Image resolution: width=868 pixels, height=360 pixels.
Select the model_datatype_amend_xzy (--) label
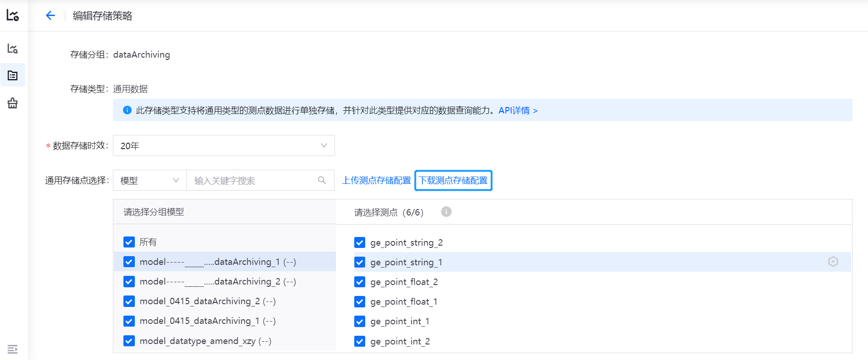click(x=206, y=341)
